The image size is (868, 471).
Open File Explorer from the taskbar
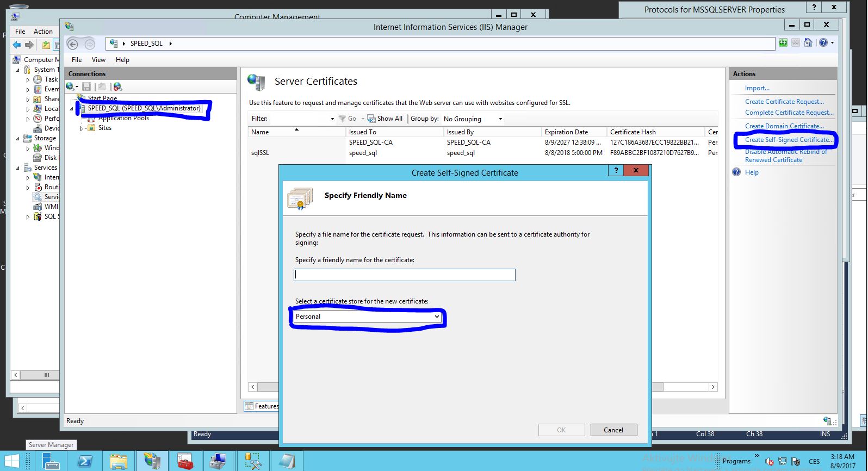pyautogui.click(x=119, y=461)
